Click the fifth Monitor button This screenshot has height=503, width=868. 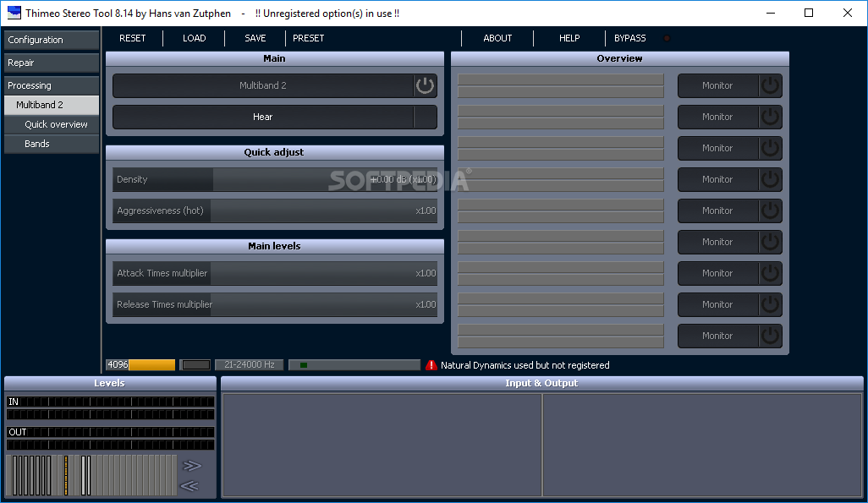[717, 210]
